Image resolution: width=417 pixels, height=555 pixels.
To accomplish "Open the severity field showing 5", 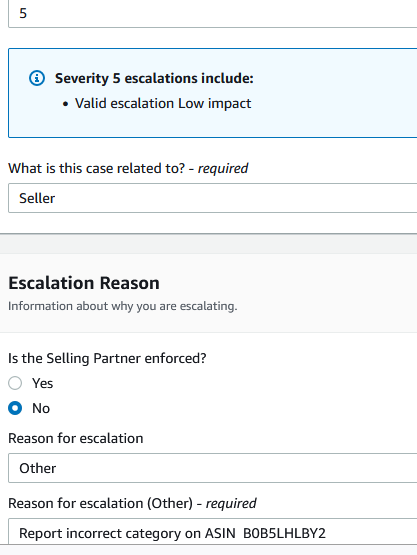I will (212, 13).
